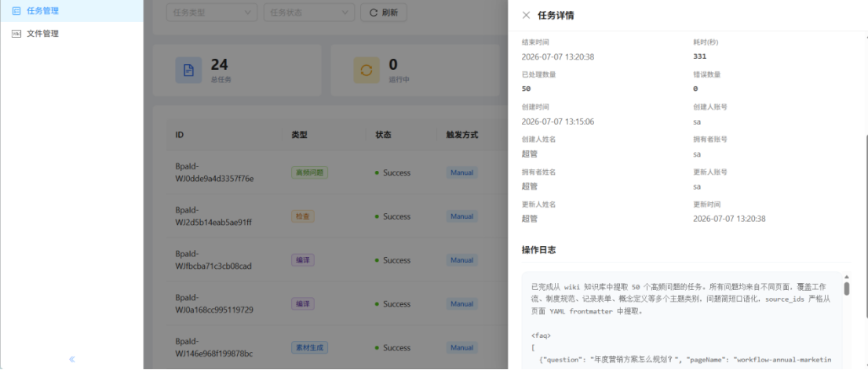
Task: Click Success status in the 素材生成 row
Action: coord(393,348)
